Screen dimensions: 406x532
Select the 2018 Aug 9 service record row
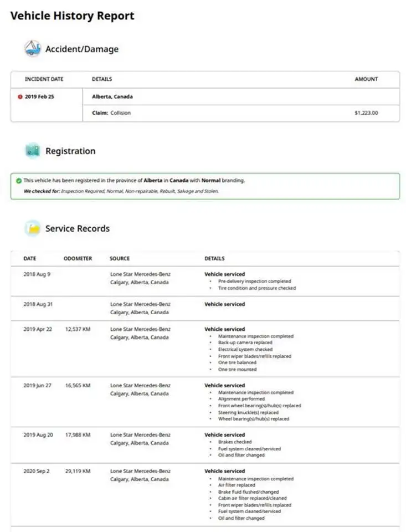[x=205, y=282]
